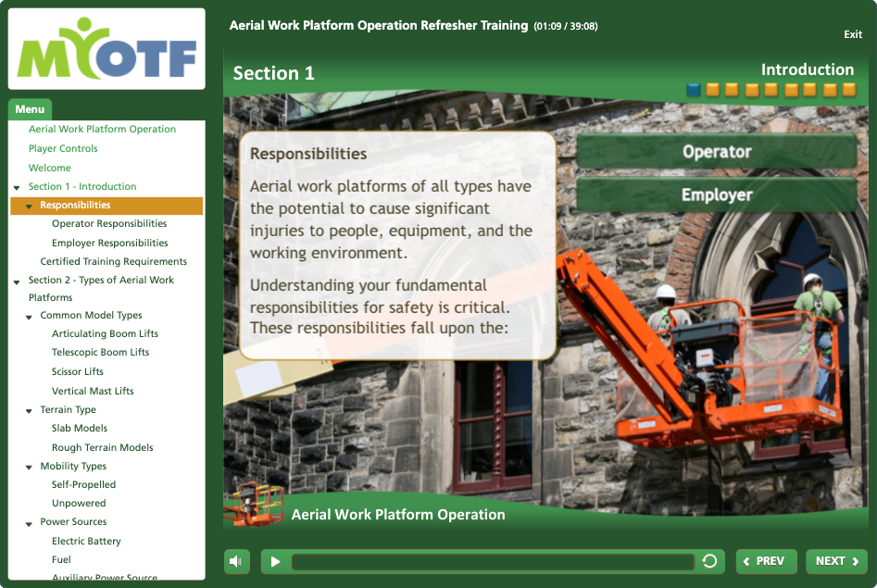
Task: Click the last progress indicator square
Action: click(x=849, y=90)
